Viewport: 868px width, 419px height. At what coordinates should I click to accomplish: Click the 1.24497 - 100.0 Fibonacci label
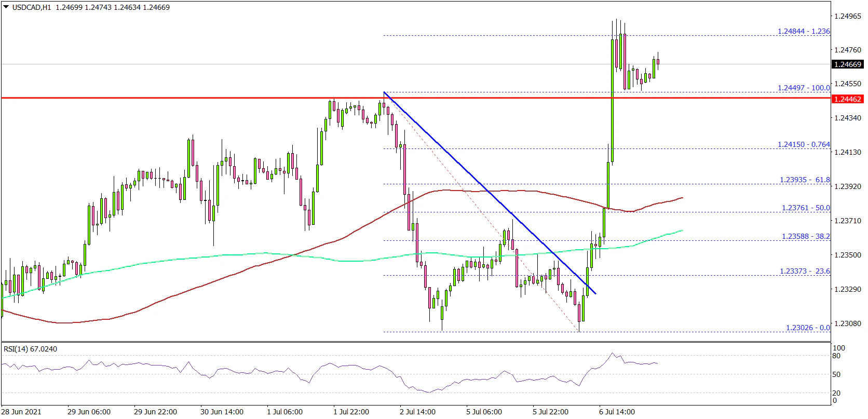point(803,88)
